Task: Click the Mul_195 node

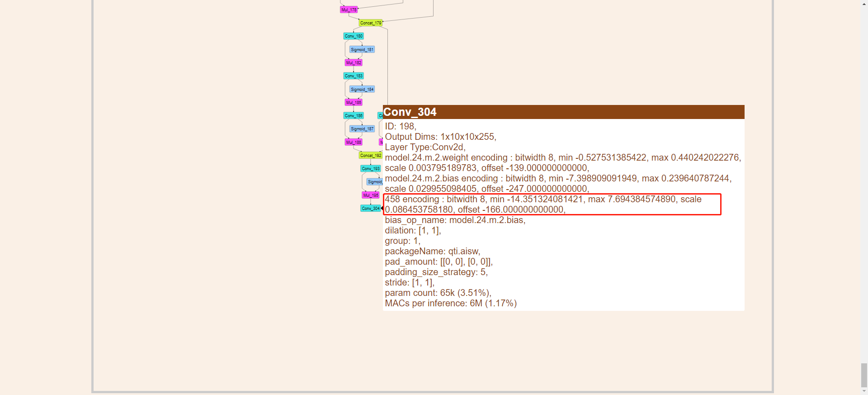Action: pyautogui.click(x=371, y=195)
